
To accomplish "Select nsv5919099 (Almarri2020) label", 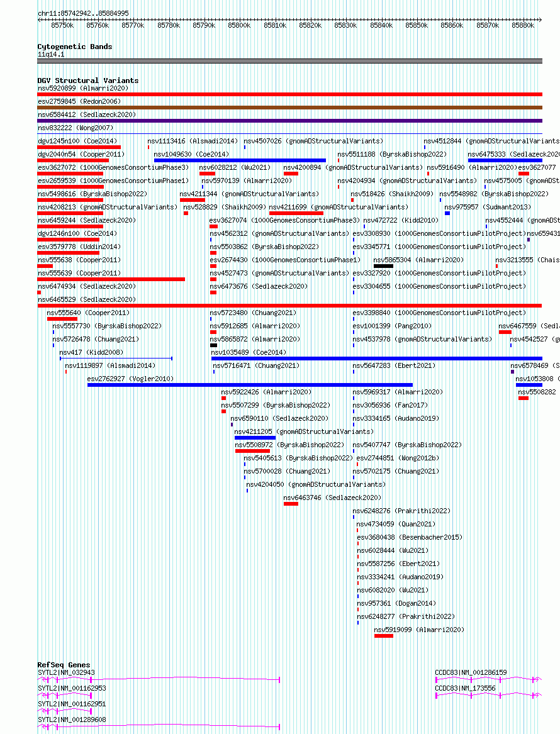I will click(419, 630).
